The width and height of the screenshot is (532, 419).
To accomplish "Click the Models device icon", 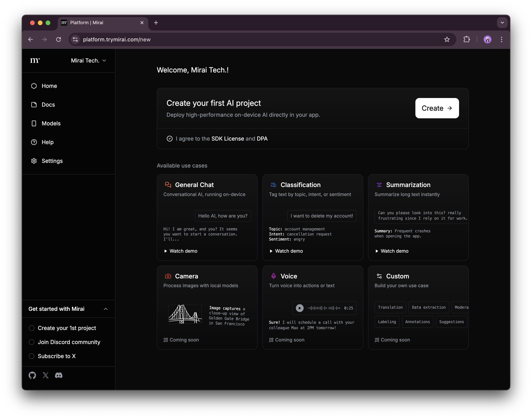I will pos(34,123).
